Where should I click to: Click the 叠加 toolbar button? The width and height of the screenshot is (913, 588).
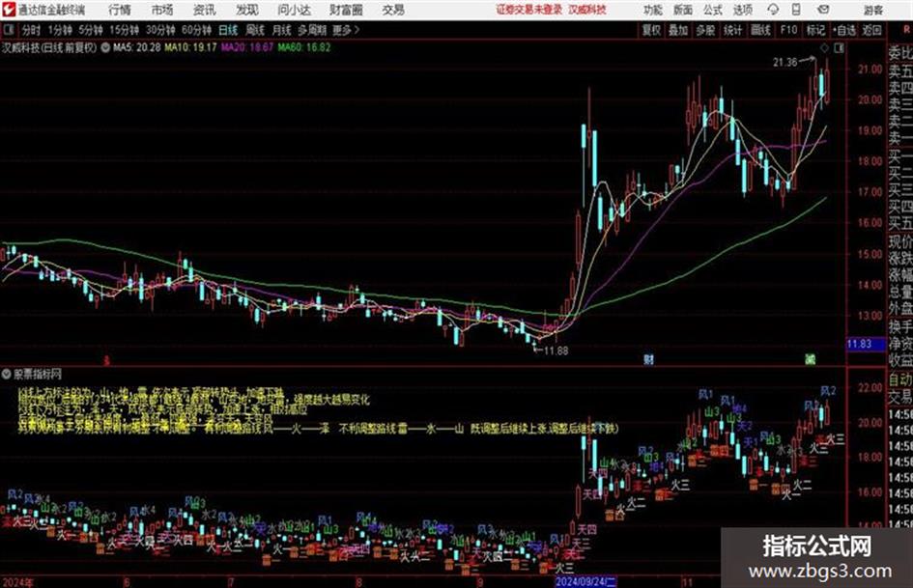(x=678, y=30)
